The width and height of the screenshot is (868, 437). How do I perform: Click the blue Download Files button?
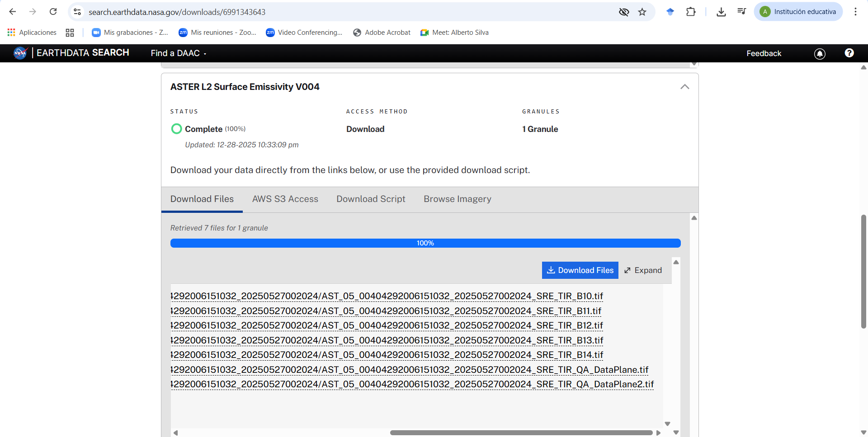point(580,270)
